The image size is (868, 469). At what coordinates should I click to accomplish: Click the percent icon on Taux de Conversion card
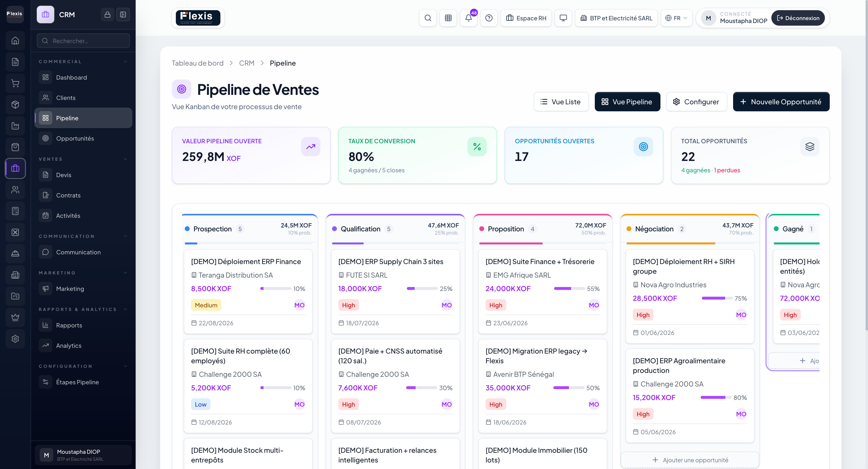click(477, 147)
